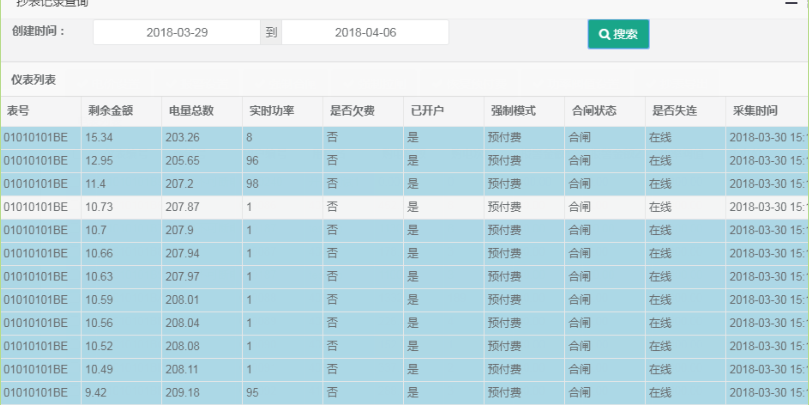Sort by the 表号 column header
This screenshot has height=405, width=809.
click(18, 111)
